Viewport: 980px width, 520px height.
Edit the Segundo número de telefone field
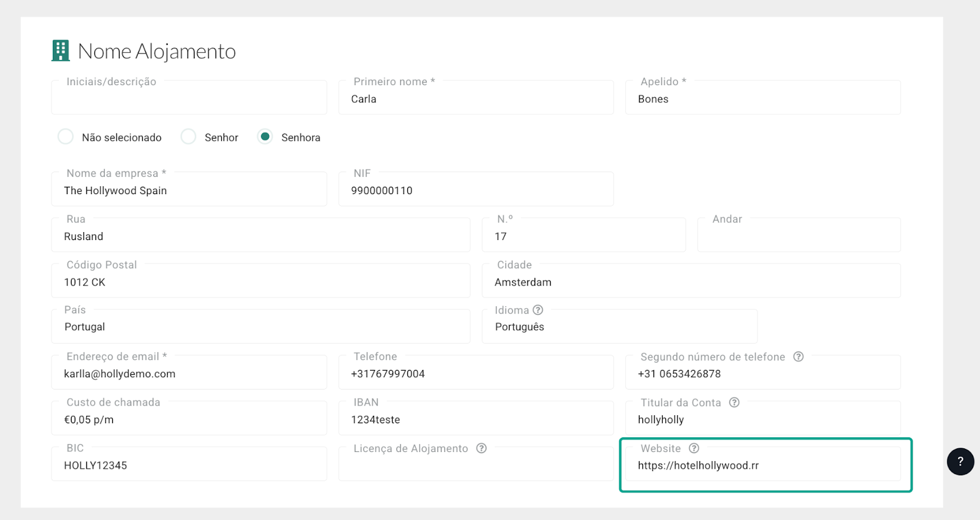(763, 372)
